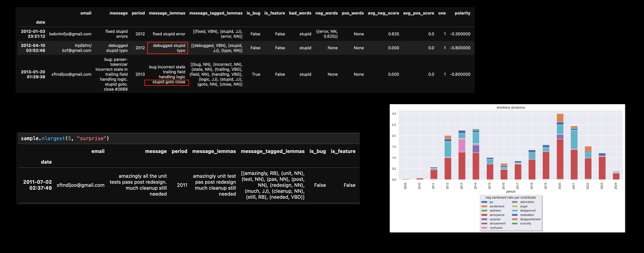
Task: Click the annoyance legend color swatch
Action: tap(484, 215)
